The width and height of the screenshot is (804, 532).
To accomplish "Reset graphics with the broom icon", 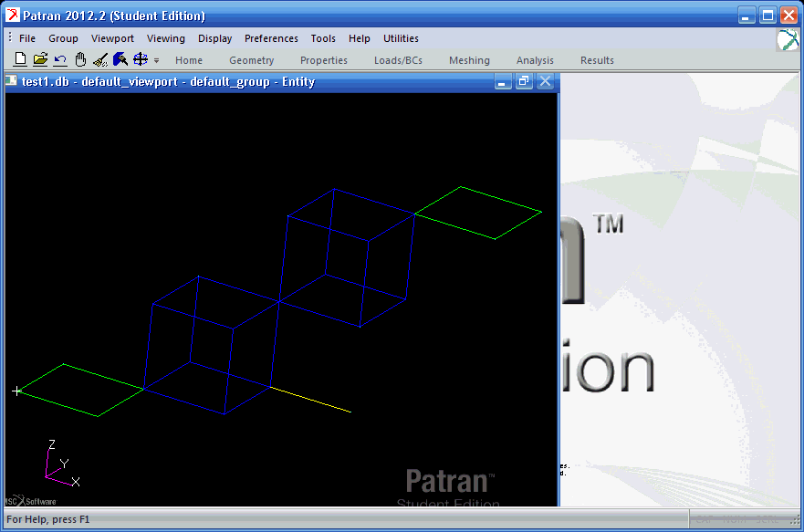I will [100, 59].
